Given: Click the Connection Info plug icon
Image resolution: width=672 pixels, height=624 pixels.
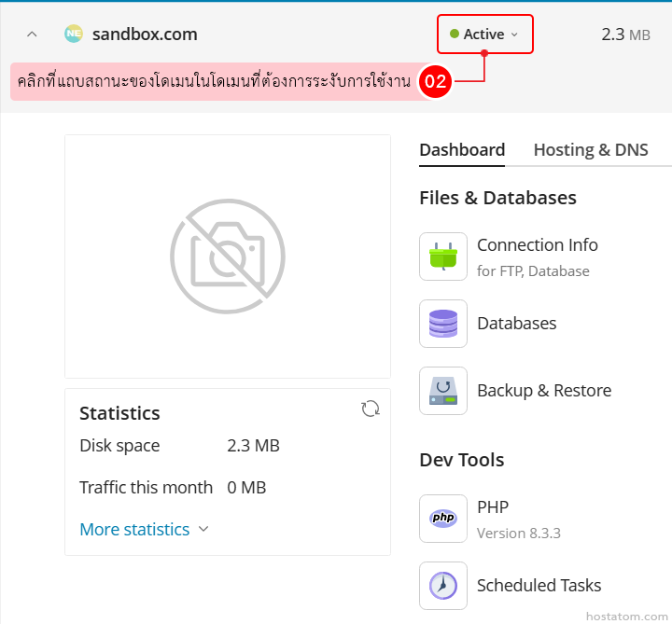Looking at the screenshot, I should pyautogui.click(x=443, y=257).
